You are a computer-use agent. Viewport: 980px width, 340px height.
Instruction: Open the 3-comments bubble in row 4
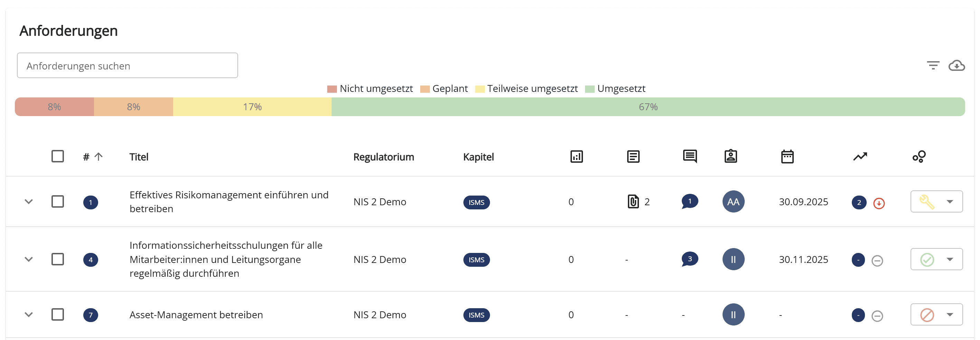click(x=689, y=259)
